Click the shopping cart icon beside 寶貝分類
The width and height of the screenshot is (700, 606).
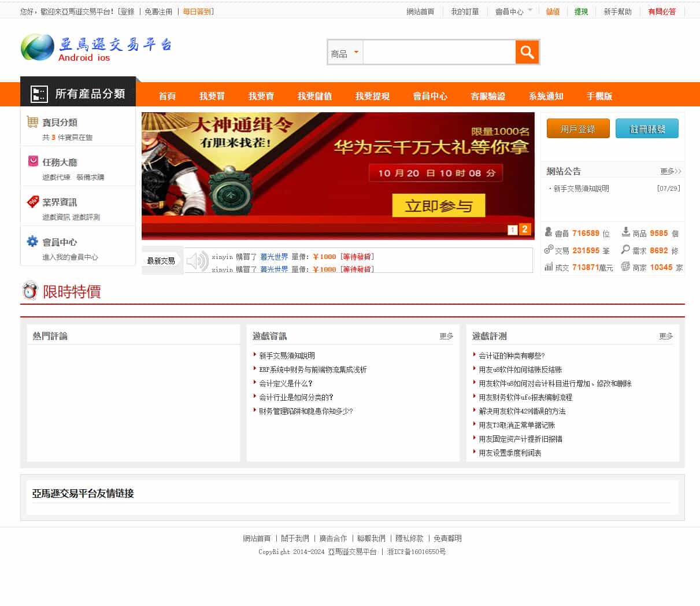(x=32, y=121)
